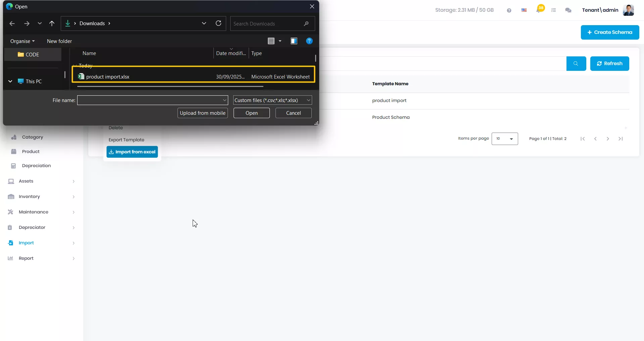Open items per page dropdown
Image resolution: width=644 pixels, height=341 pixels.
[x=505, y=139]
